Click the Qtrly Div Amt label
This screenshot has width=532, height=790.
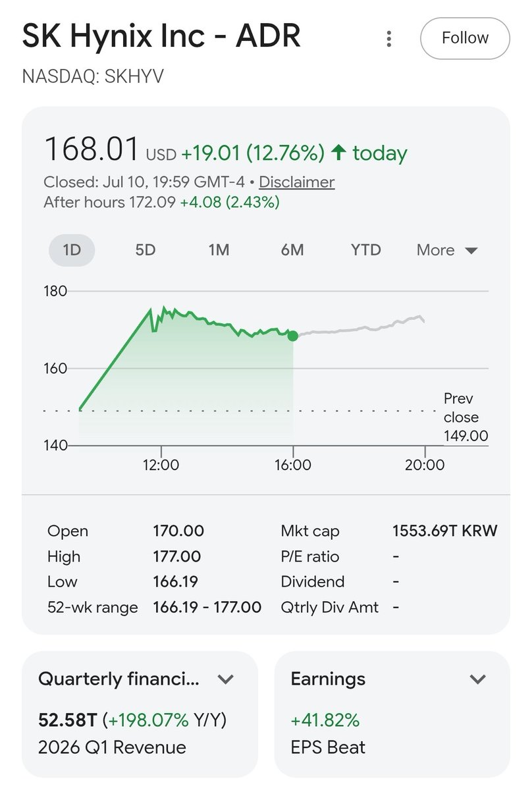(330, 607)
